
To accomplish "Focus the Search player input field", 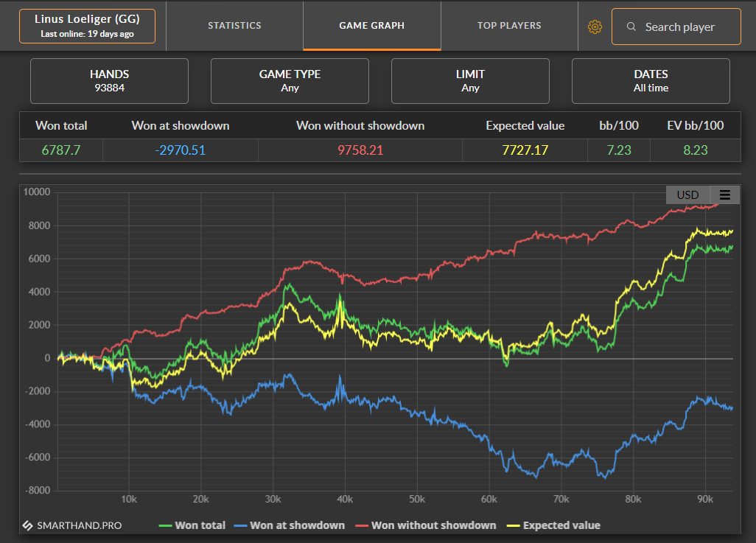I will [676, 27].
